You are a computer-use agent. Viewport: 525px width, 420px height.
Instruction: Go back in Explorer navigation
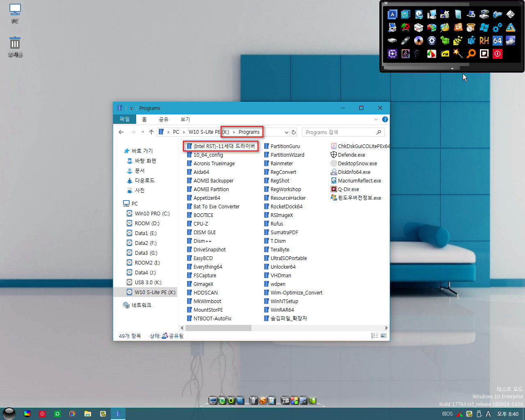(x=121, y=132)
